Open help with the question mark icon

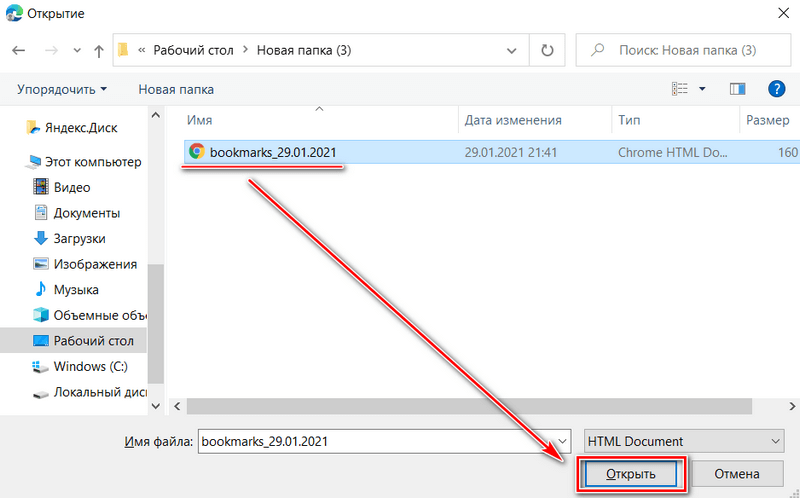[776, 89]
